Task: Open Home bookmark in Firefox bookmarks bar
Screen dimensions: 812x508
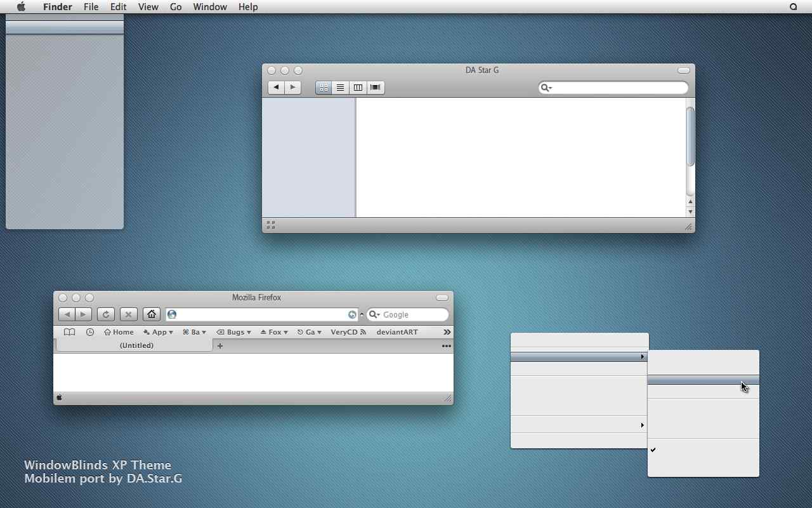Action: pyautogui.click(x=119, y=332)
